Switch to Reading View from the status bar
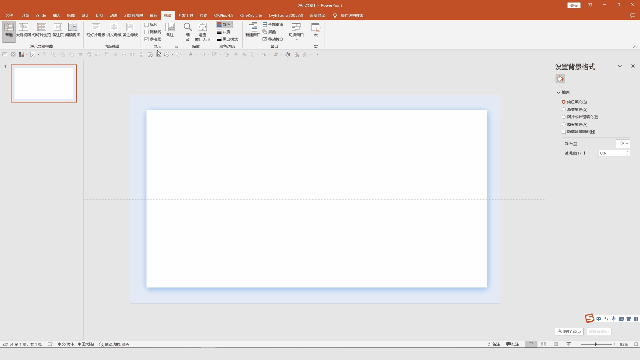Screen dimensions: 640x360 [x=556, y=344]
